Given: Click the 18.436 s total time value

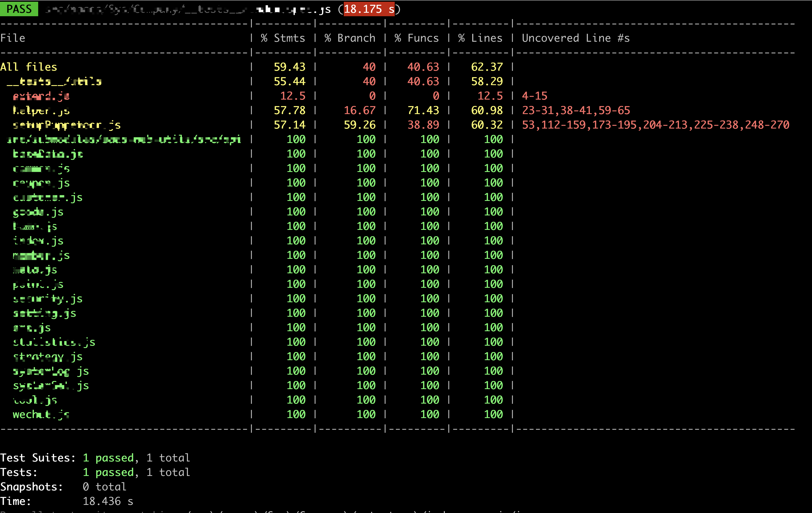Looking at the screenshot, I should (x=108, y=501).
